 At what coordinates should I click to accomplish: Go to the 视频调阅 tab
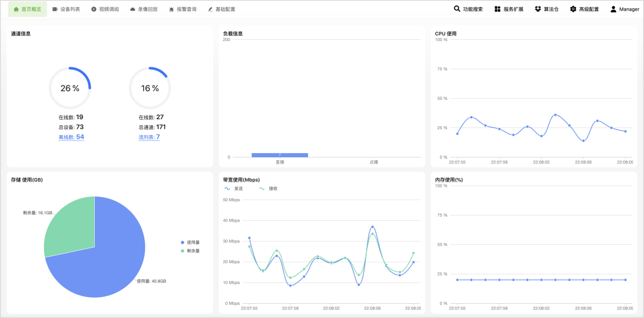[105, 9]
